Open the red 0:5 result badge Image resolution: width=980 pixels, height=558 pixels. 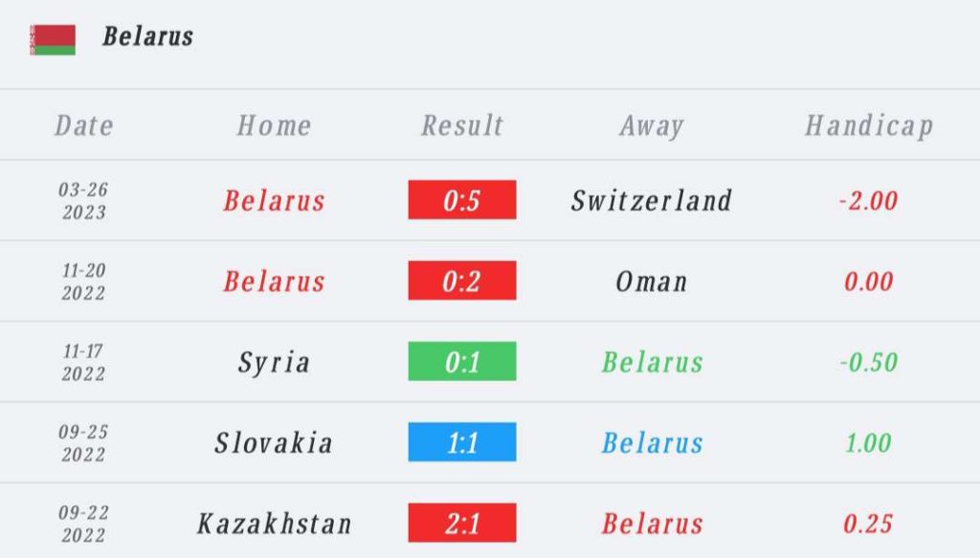pos(462,200)
